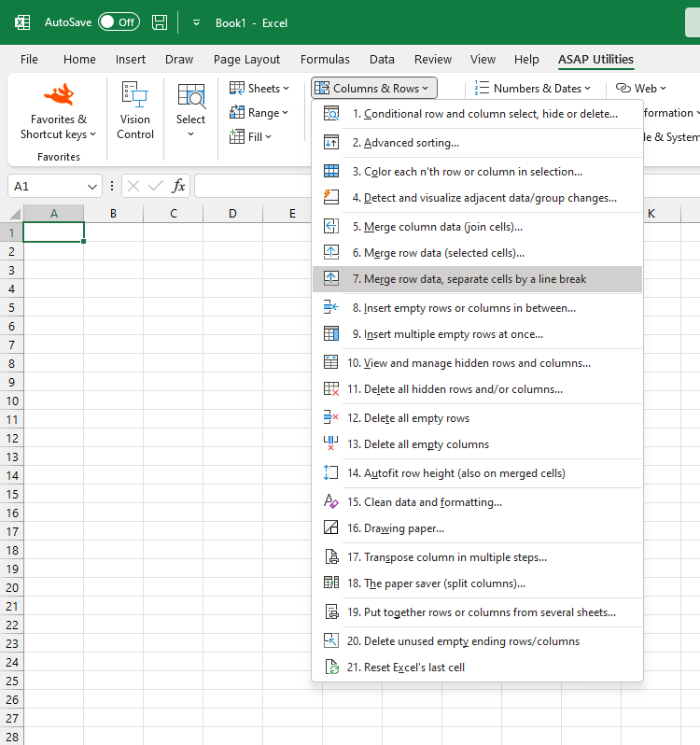Click Delete all empty columns icon

click(x=331, y=444)
